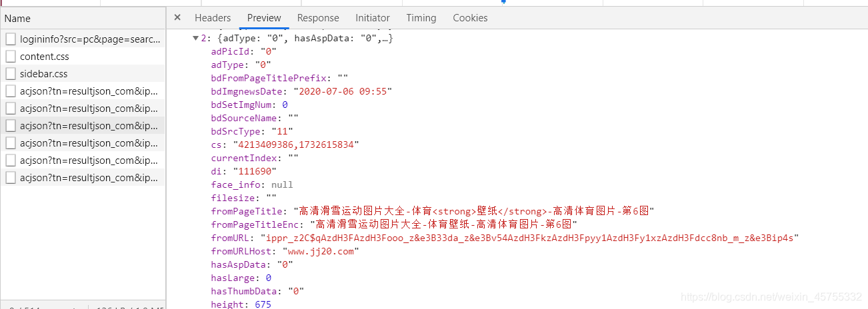Click the hasThumbData property line
Viewport: 868px width, 309px height.
(x=257, y=291)
